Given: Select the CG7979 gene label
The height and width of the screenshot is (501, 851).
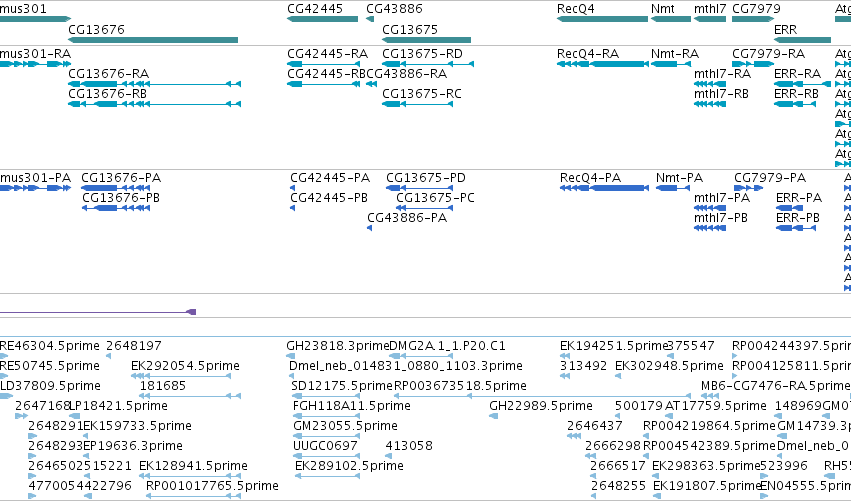Looking at the screenshot, I should pos(756,9).
